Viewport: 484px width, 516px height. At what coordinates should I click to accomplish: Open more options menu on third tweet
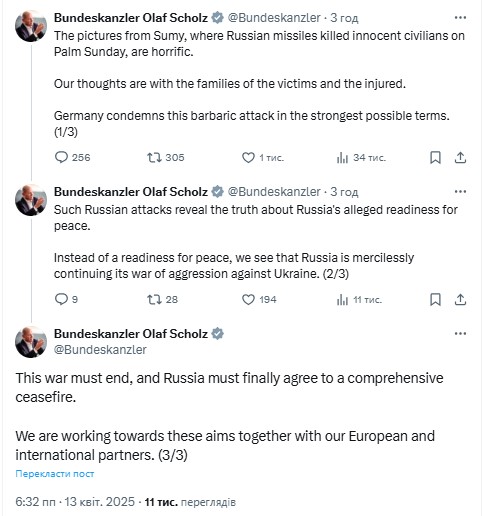click(460, 334)
